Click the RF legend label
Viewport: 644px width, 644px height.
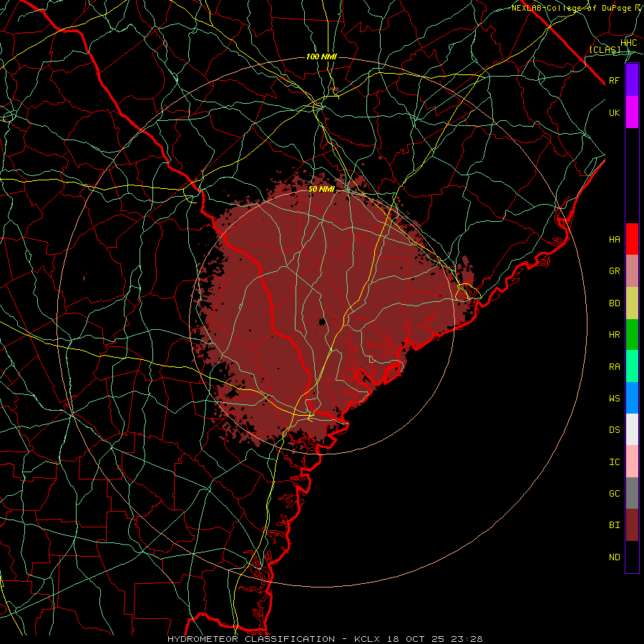click(614, 80)
